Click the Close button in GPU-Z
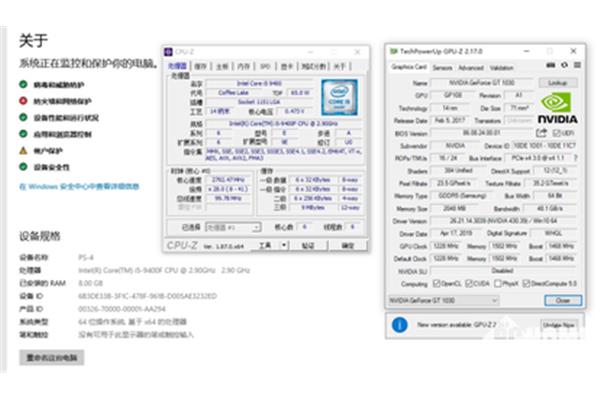 (x=563, y=300)
